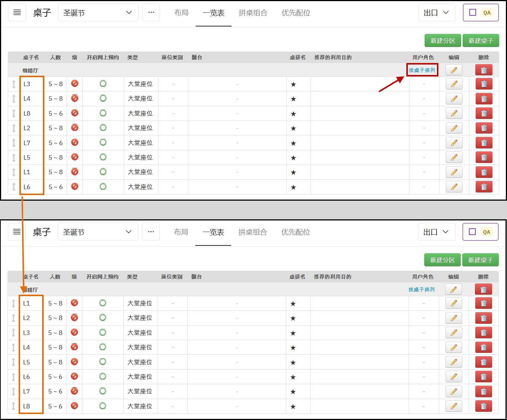Click 按桌子排列 link in upper panel
The height and width of the screenshot is (420, 507).
(422, 70)
